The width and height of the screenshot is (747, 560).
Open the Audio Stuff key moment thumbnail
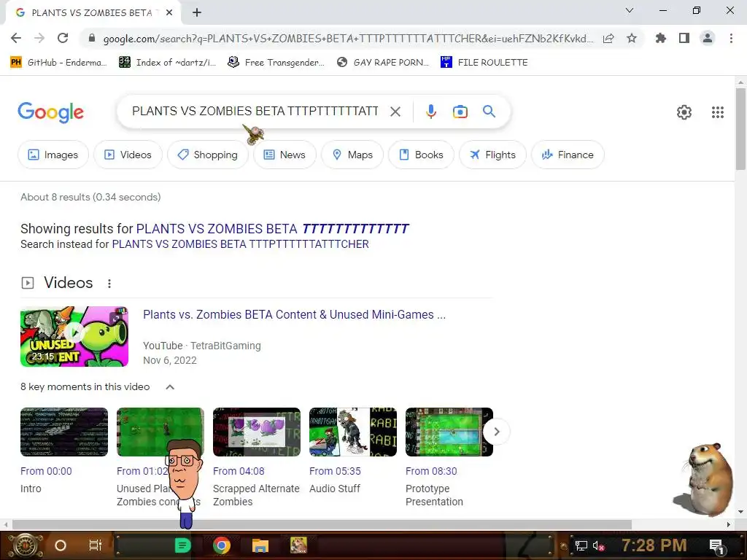pos(352,432)
